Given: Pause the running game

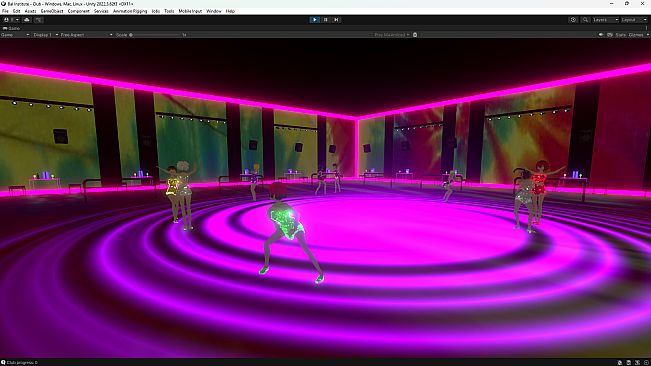Looking at the screenshot, I should click(326, 20).
